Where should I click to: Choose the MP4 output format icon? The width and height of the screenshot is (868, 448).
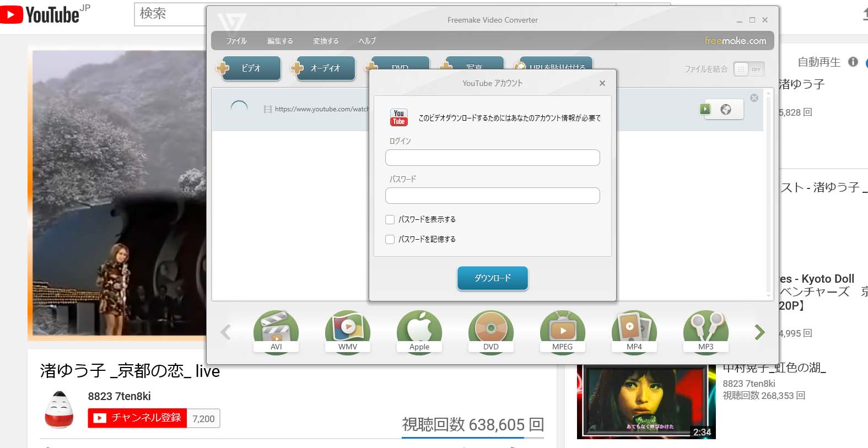pos(634,332)
